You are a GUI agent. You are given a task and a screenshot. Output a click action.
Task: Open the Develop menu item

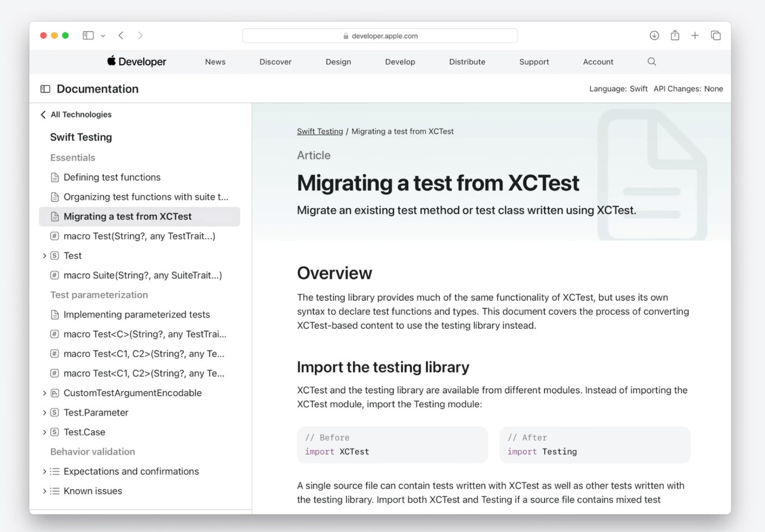pyautogui.click(x=400, y=62)
